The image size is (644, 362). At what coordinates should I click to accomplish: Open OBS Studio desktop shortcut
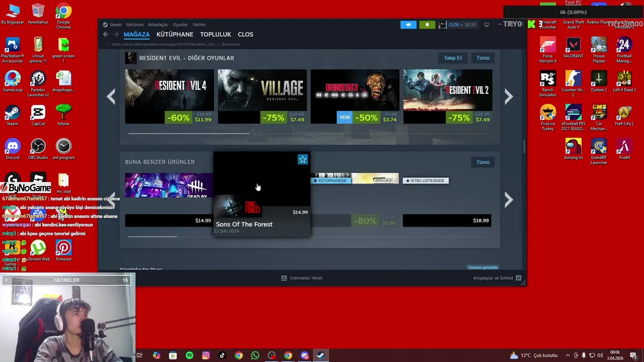[x=38, y=149]
